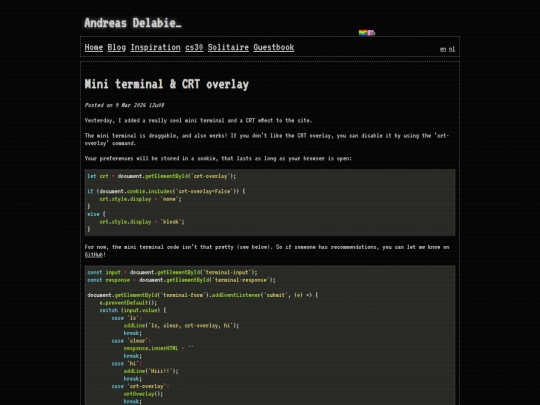Click addLine('ls, clear, crt-overlay, hi') line
Screen dimensions: 540x405
(x=181, y=325)
